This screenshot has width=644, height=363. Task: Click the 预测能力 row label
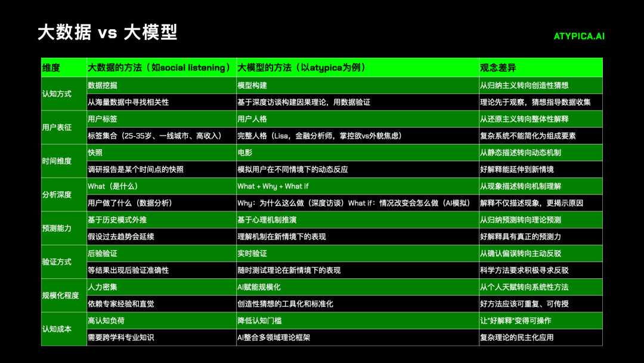point(64,228)
